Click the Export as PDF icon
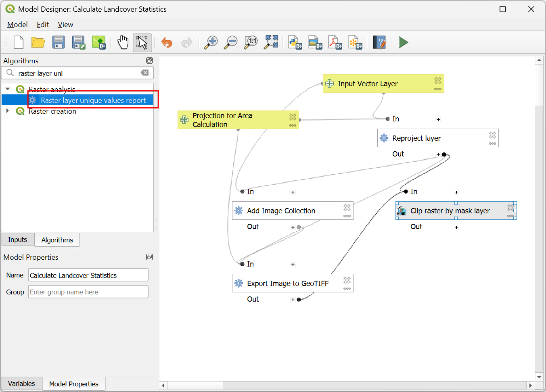Screen dimensions: 546x392 335,42
